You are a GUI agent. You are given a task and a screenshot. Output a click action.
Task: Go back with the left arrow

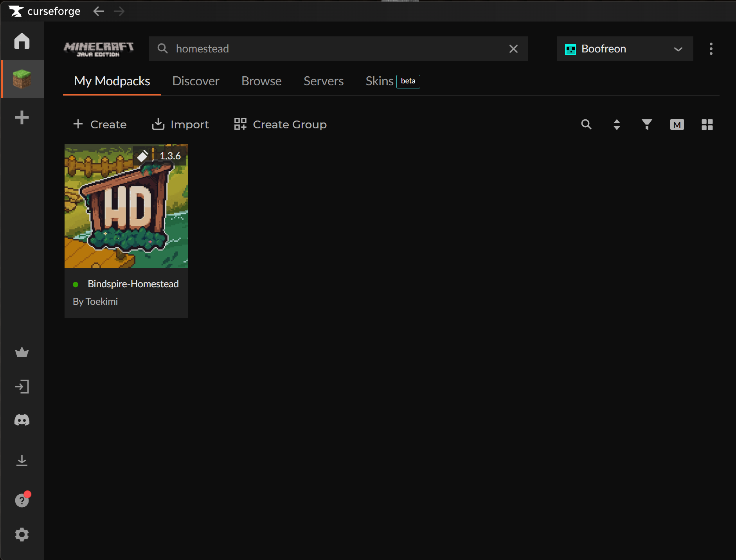[99, 11]
